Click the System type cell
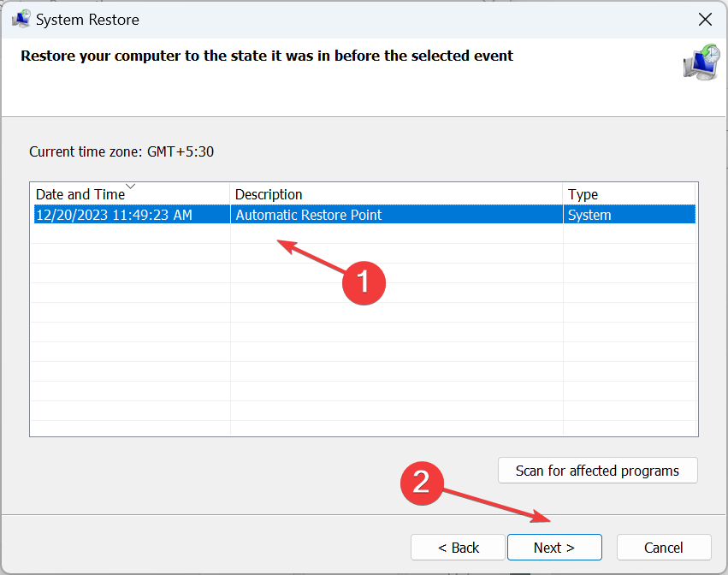728x575 pixels. pyautogui.click(x=630, y=215)
